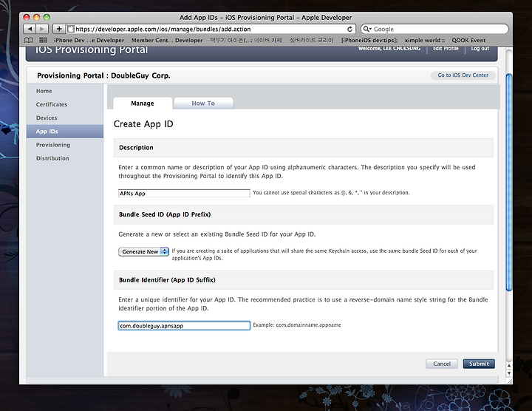Open Devices in the sidebar

[47, 118]
